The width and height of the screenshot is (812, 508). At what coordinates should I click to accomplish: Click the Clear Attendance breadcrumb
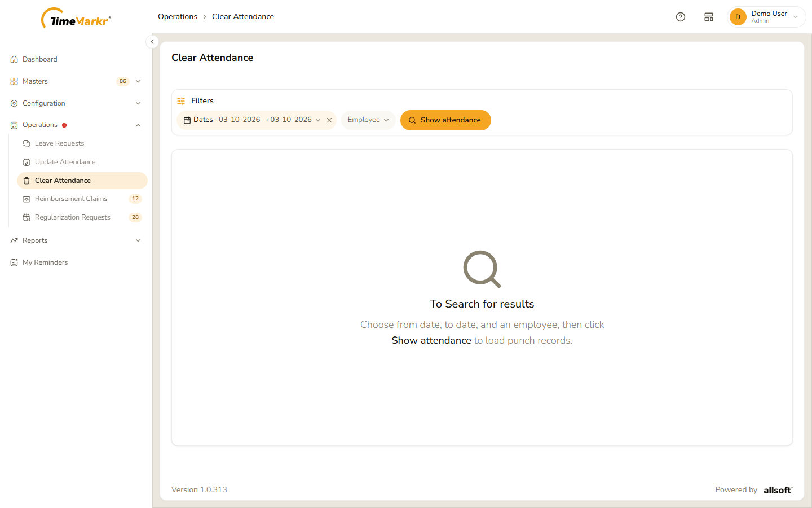243,17
